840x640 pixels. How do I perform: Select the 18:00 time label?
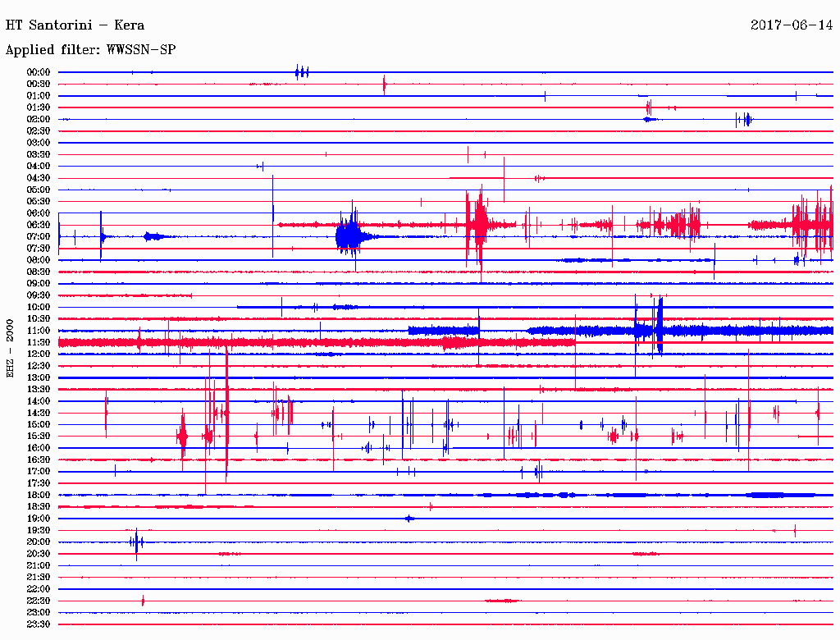point(39,495)
